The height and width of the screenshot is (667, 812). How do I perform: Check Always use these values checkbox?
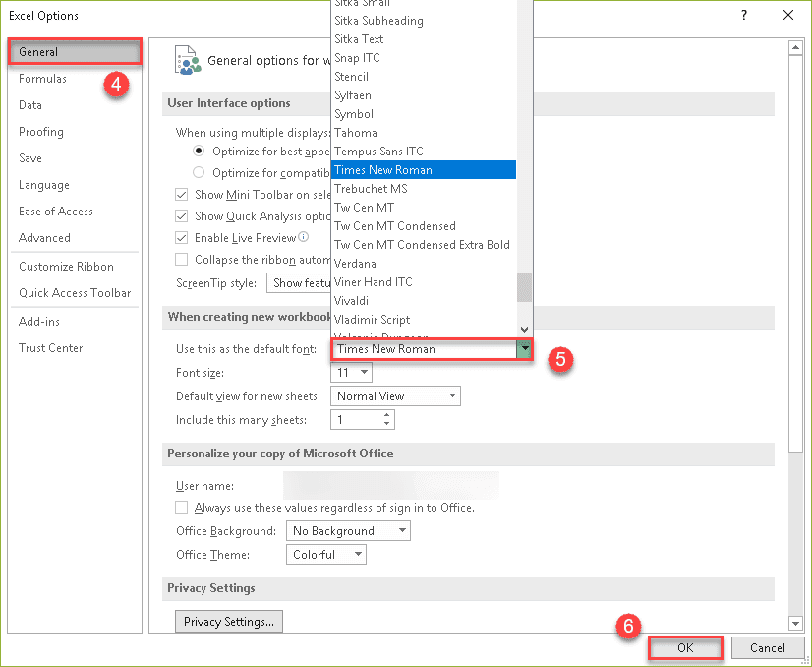(181, 507)
